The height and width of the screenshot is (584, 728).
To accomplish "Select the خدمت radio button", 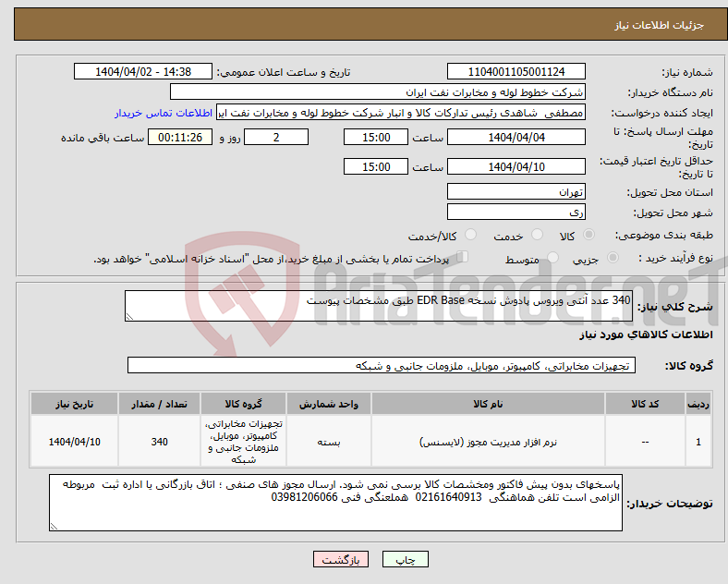I will [537, 235].
